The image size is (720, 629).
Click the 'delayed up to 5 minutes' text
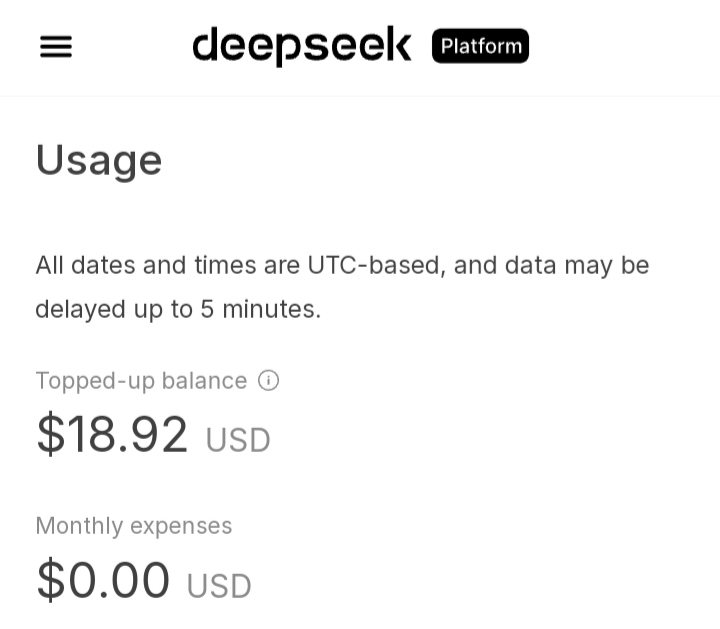click(x=178, y=309)
